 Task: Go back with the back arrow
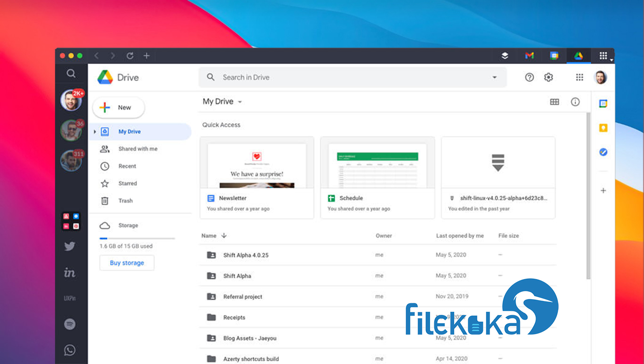(97, 56)
